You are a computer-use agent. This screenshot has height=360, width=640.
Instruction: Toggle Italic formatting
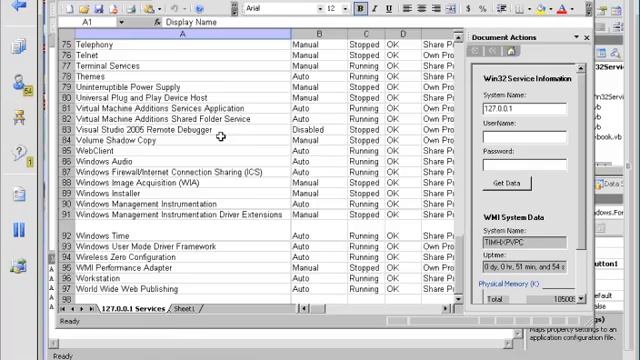(375, 9)
